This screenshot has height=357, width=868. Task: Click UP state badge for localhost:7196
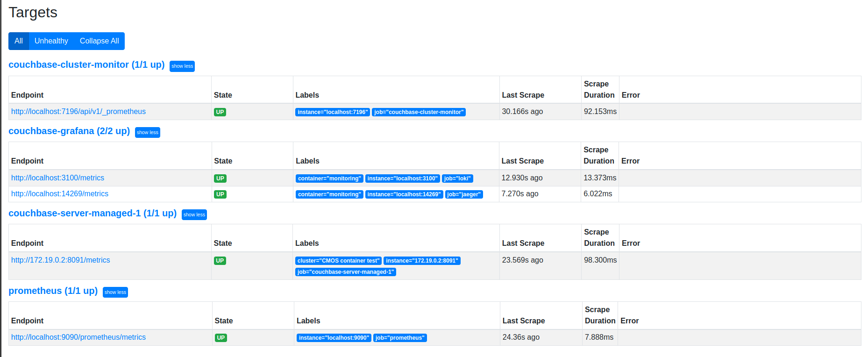220,112
